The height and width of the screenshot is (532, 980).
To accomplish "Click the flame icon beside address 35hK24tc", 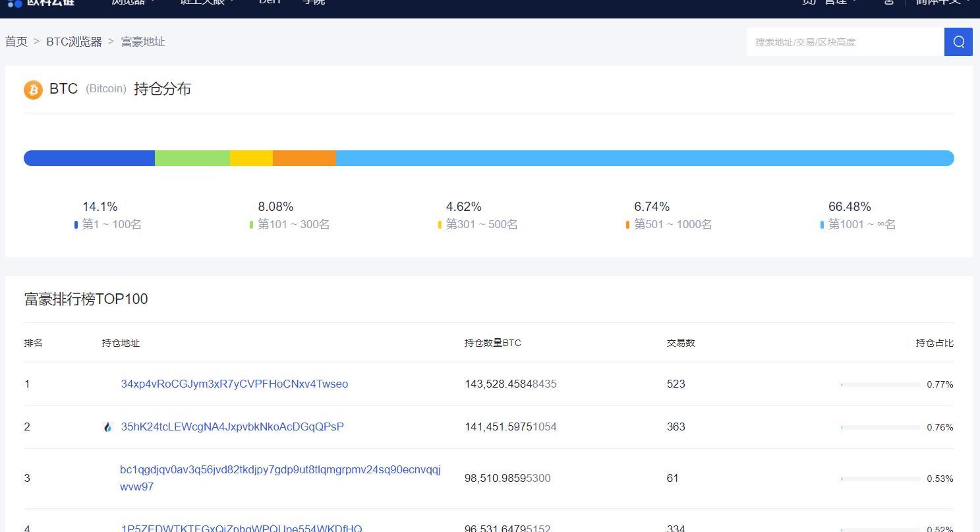I will [108, 427].
